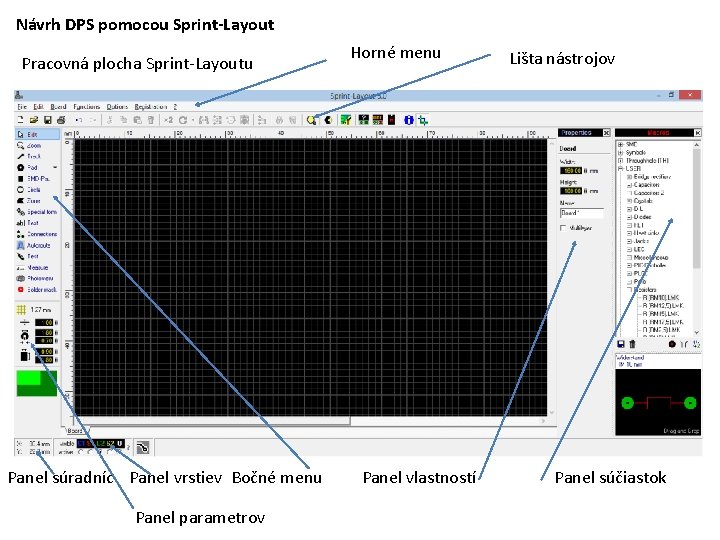Expand the Diodes folder
The height and width of the screenshot is (540, 720).
[x=630, y=217]
